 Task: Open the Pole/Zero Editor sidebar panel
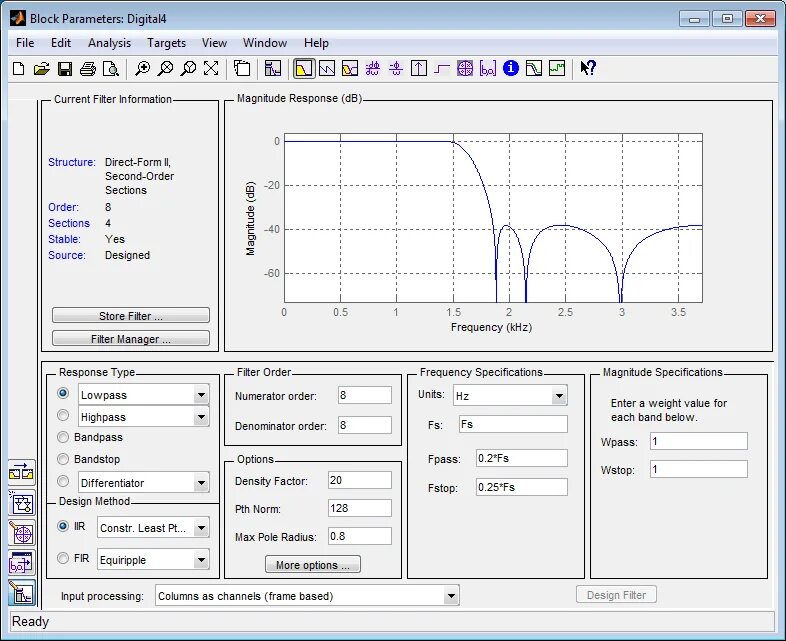(22, 533)
